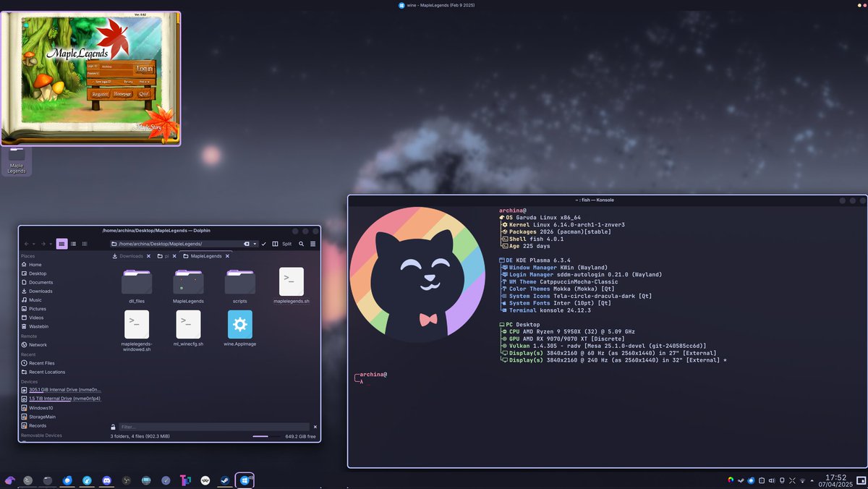Open the application launcher in the taskbar
The image size is (868, 489).
(x=10, y=480)
